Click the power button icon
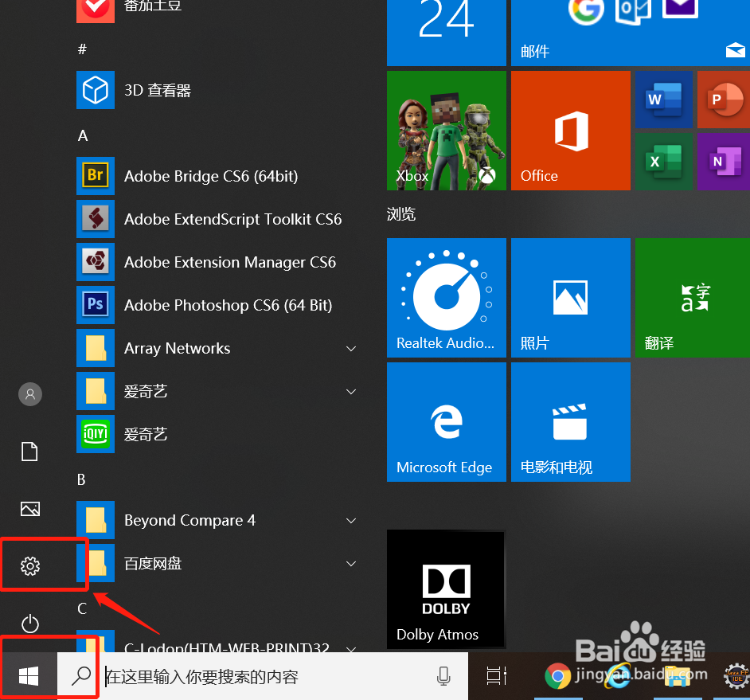The height and width of the screenshot is (700, 750). click(x=30, y=624)
